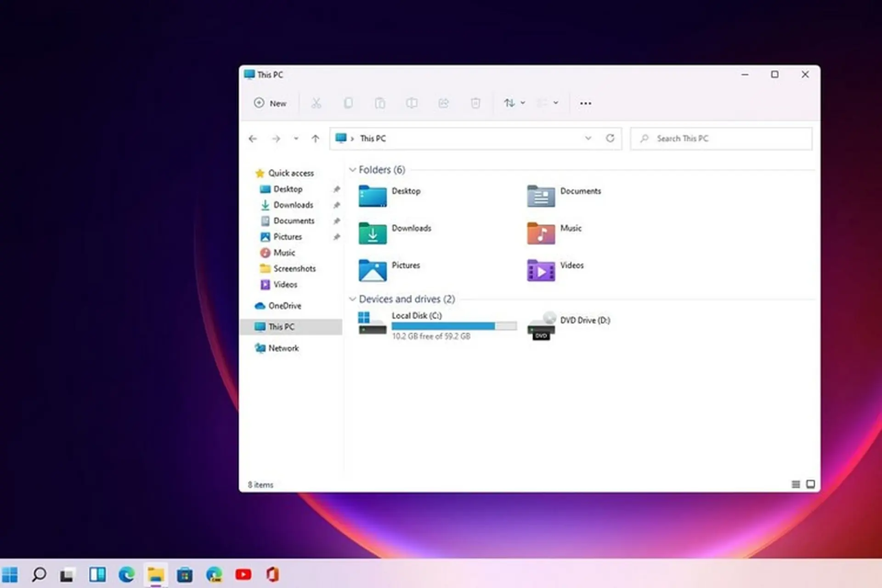Switch to large icons view in status bar
Screen dimensions: 882x588
[811, 484]
